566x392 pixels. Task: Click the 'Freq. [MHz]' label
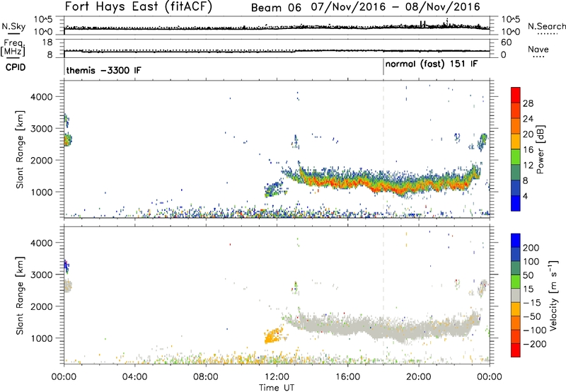(13, 48)
